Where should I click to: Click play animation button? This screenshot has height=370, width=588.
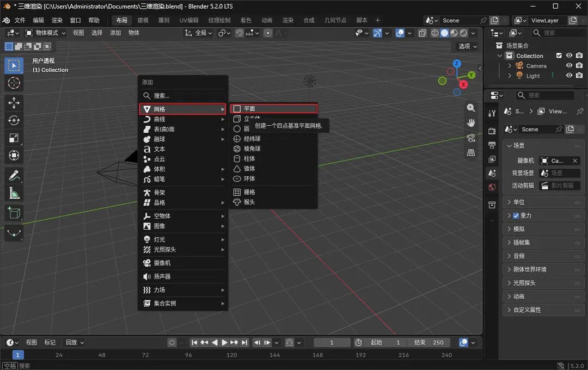coord(224,342)
